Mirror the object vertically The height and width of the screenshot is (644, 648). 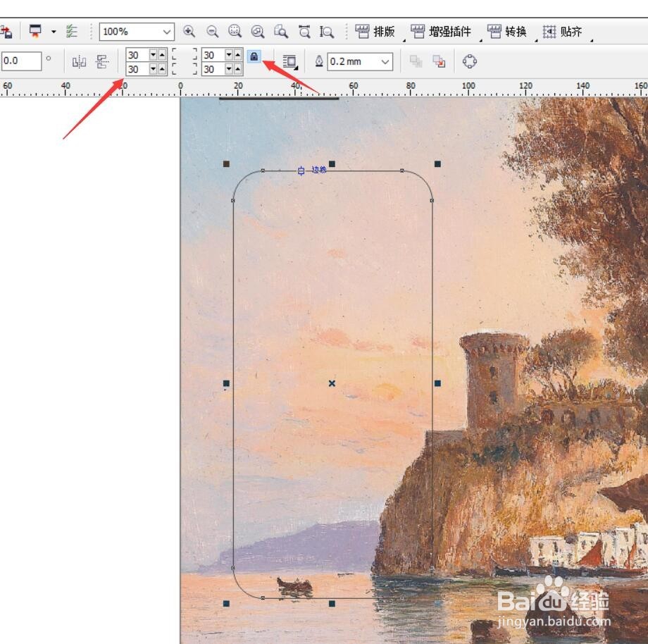[x=102, y=62]
